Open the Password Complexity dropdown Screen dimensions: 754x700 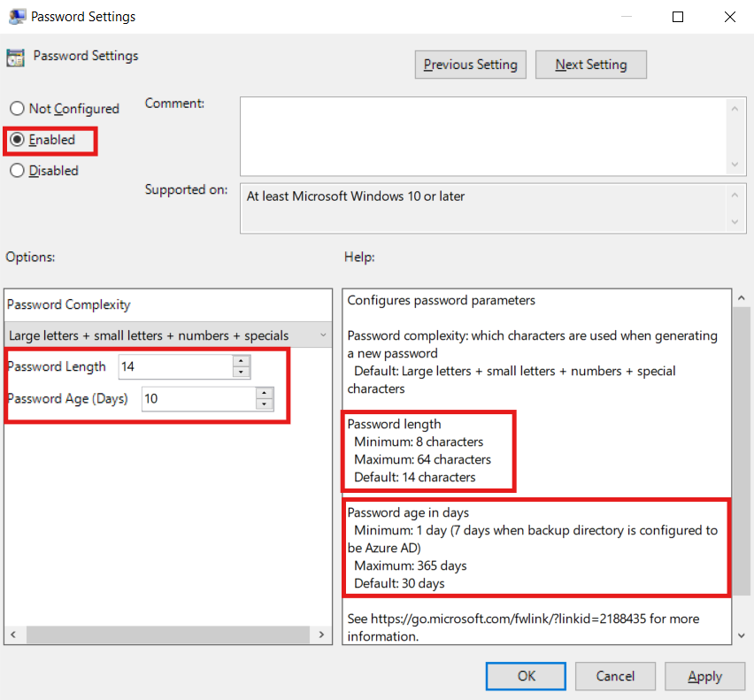pos(168,335)
